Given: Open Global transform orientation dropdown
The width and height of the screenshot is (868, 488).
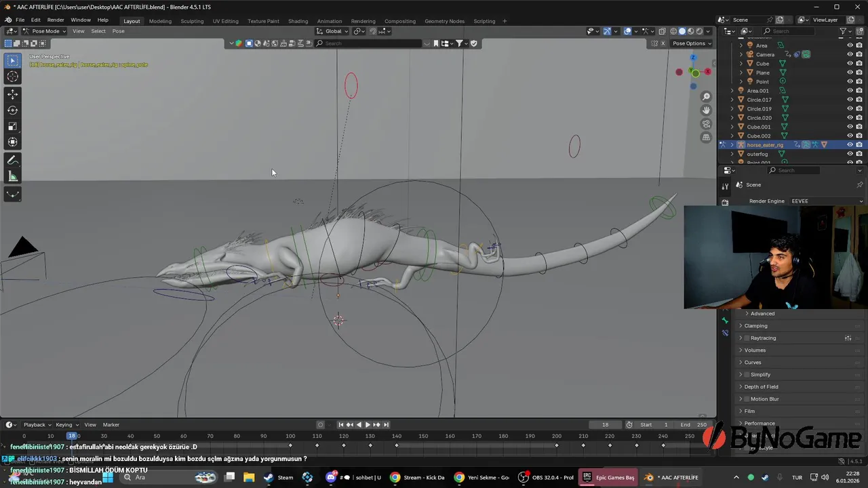Looking at the screenshot, I should 333,31.
